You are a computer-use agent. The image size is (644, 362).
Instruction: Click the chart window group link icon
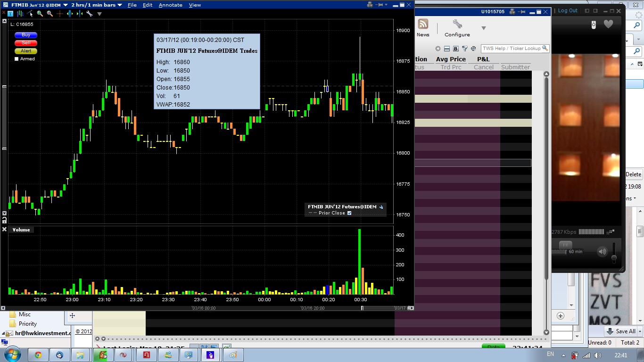tap(370, 5)
